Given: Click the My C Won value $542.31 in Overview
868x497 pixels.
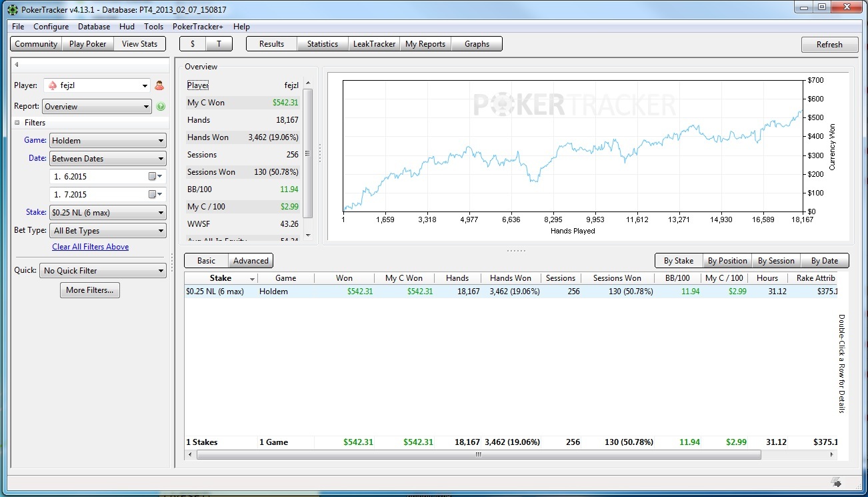Looking at the screenshot, I should 285,103.
